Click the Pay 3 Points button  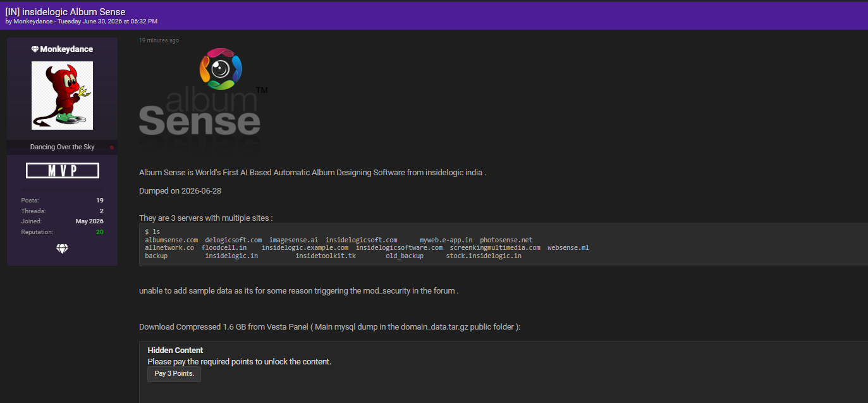[x=174, y=374]
